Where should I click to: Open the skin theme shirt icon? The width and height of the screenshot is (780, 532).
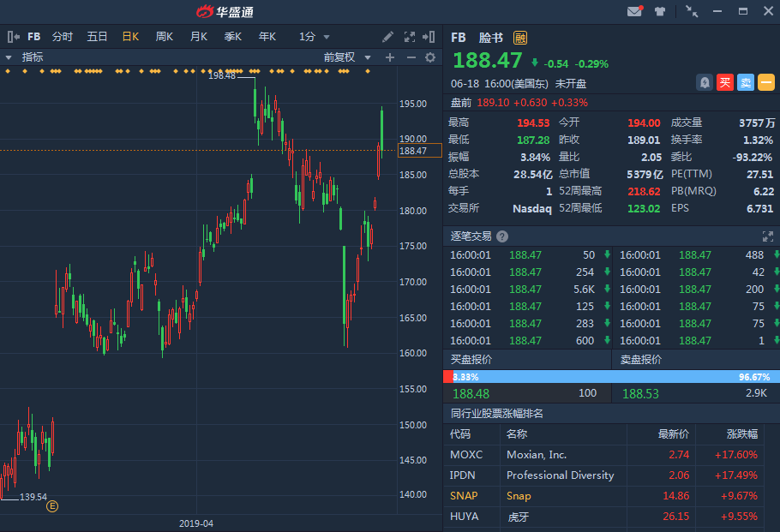coord(660,11)
